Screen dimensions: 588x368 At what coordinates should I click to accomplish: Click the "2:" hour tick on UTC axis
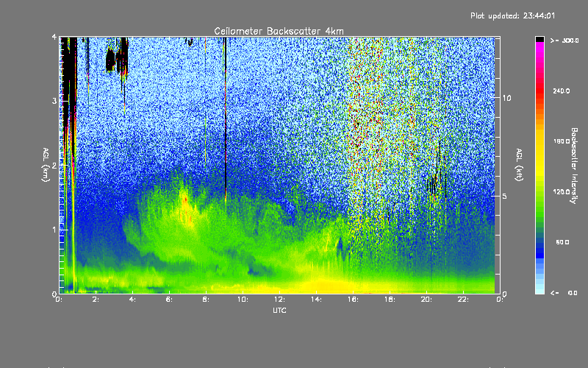tap(96, 300)
